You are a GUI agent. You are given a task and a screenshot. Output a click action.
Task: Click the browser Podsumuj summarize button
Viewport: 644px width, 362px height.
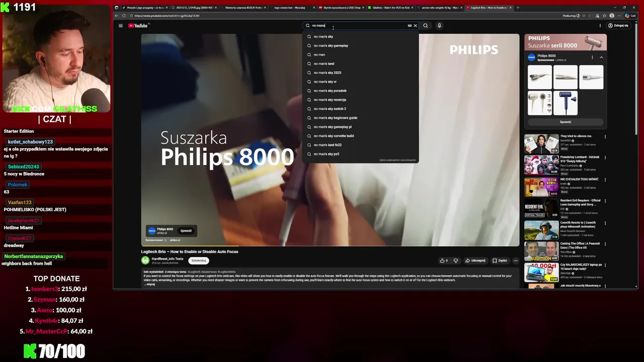point(571,16)
